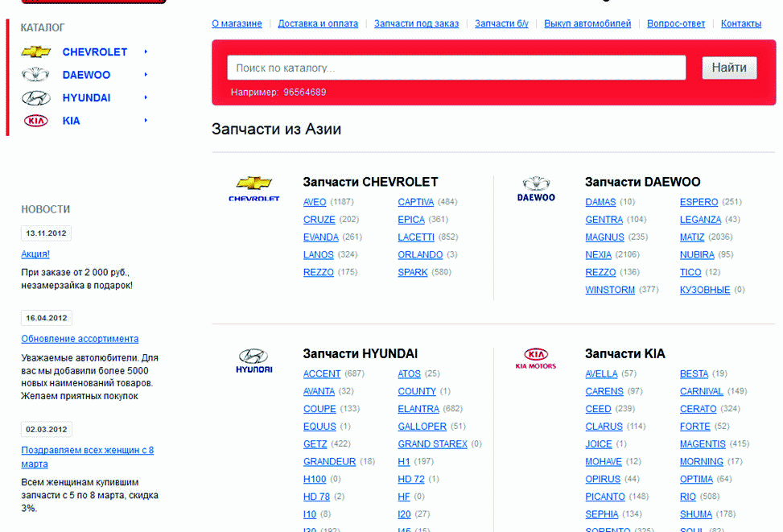The image size is (783, 532).
Task: Open Hyundai ACCENT parts
Action: click(x=322, y=373)
